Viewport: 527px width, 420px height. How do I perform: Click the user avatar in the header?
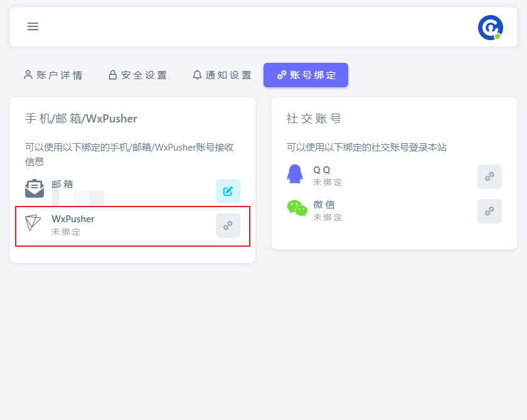pyautogui.click(x=489, y=28)
